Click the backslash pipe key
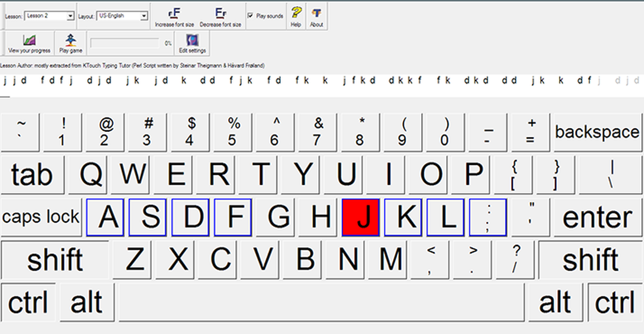The image size is (644, 334). coord(610,175)
